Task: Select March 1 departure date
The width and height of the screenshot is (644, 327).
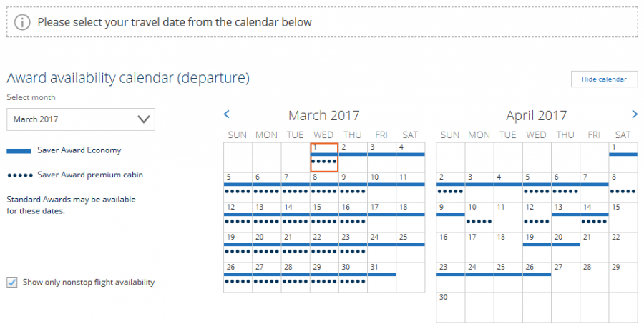Action: (x=324, y=157)
